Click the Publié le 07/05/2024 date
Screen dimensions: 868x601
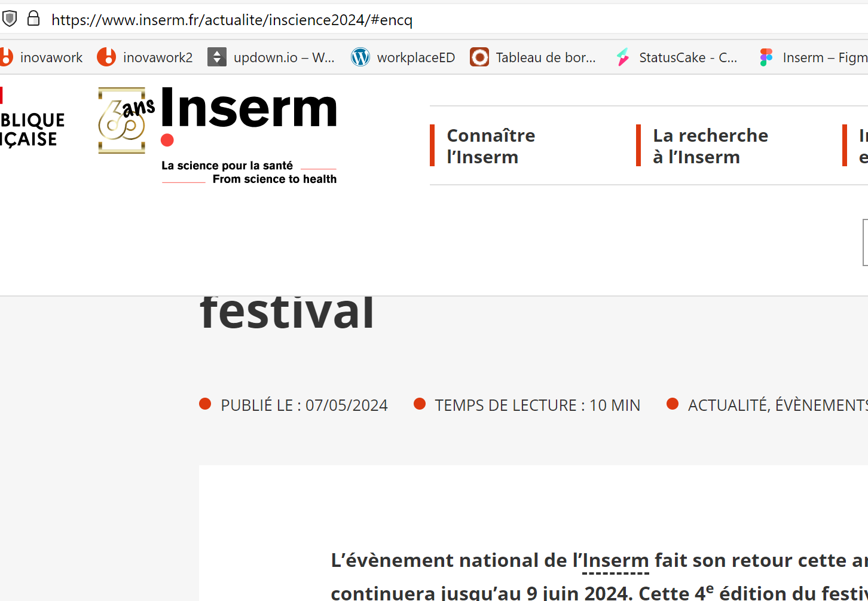(304, 405)
